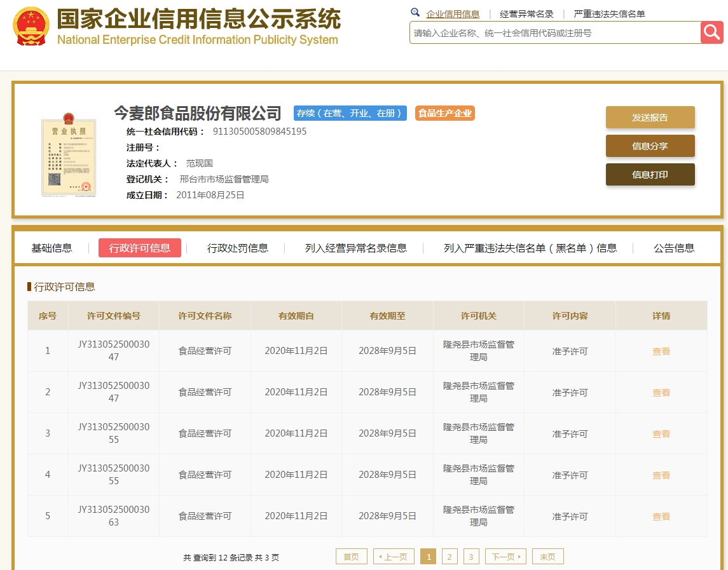This screenshot has width=728, height=570.
Task: Click 隆尧县市场监督管理局 cell in row 3
Action: click(x=479, y=433)
